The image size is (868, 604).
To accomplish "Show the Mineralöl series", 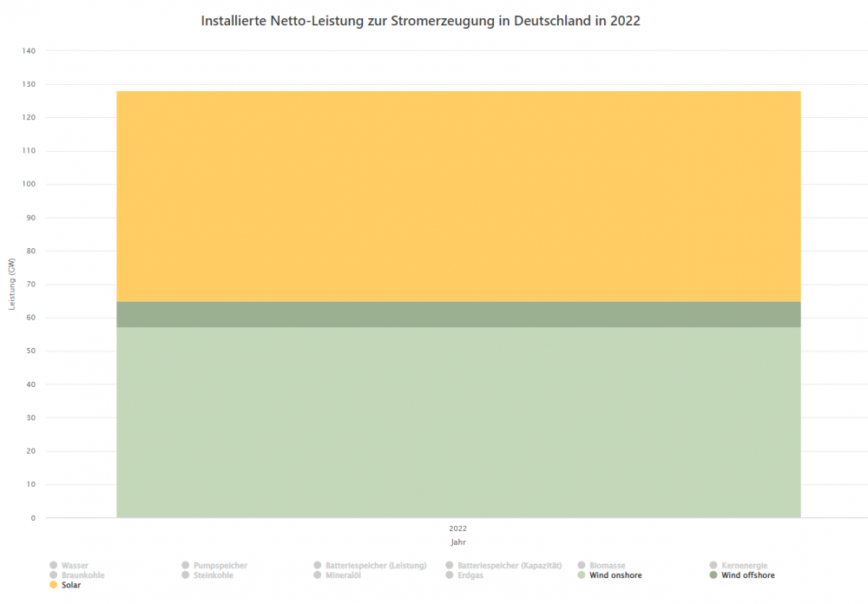I will (x=337, y=575).
